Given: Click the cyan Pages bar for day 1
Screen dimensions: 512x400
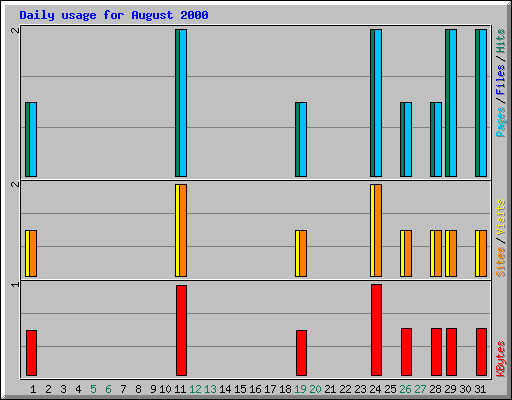Looking at the screenshot, I should pyautogui.click(x=33, y=140).
